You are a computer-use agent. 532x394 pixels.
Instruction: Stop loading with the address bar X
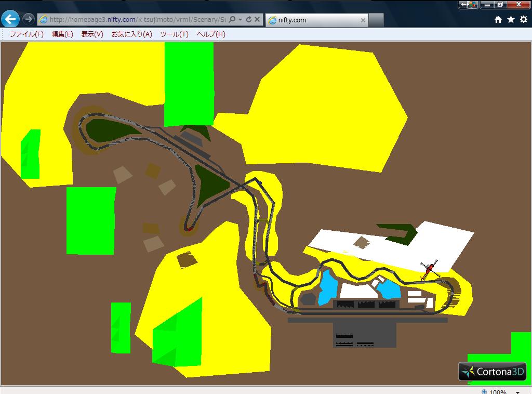click(x=258, y=20)
